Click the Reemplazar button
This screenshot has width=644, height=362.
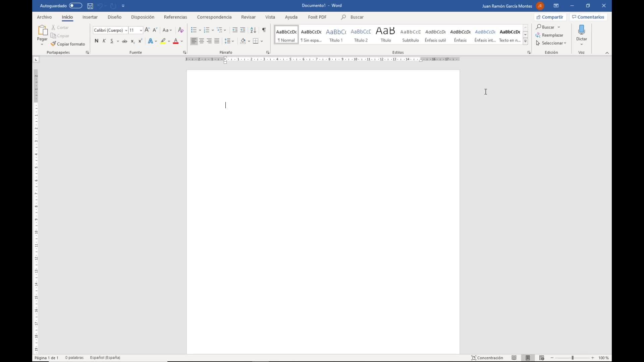coord(549,35)
